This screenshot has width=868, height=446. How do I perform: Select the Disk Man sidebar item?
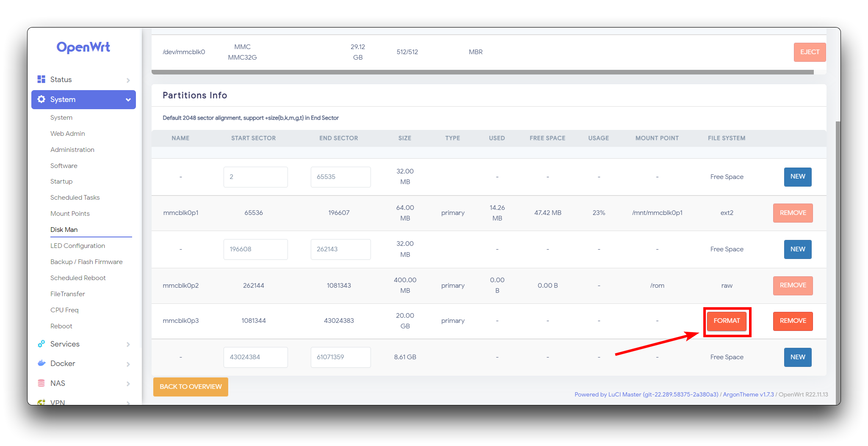(x=64, y=230)
